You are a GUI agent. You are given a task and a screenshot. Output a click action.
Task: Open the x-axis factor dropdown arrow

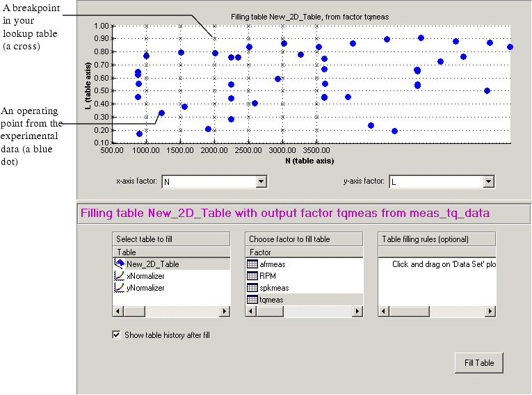pos(261,182)
